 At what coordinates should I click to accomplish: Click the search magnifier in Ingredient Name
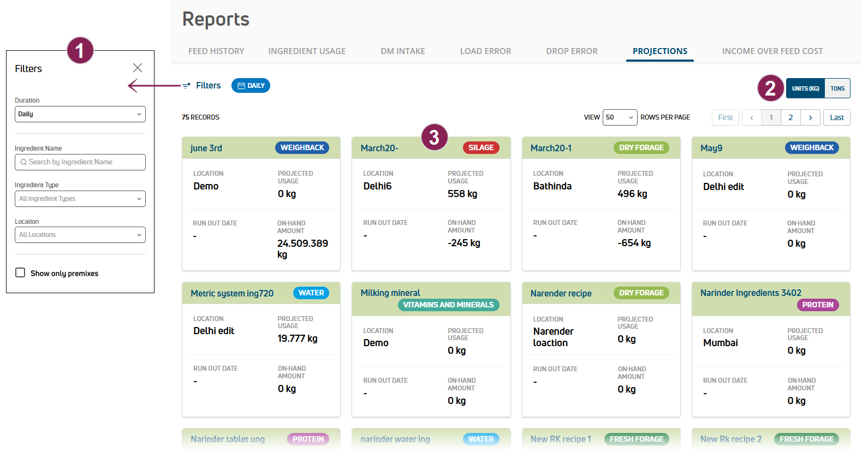pyautogui.click(x=23, y=162)
